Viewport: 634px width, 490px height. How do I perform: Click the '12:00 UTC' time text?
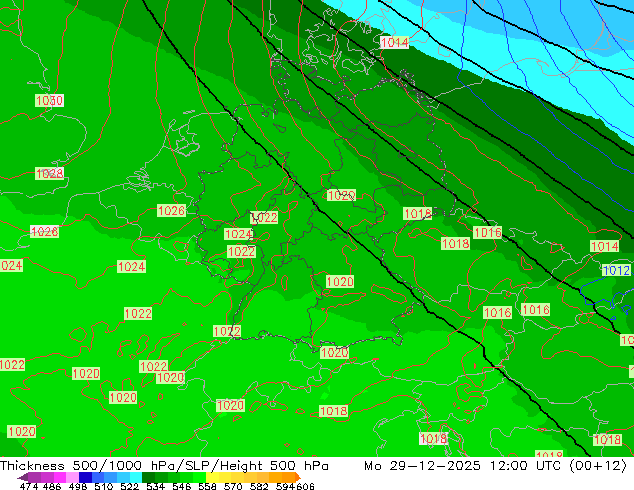[x=526, y=466]
